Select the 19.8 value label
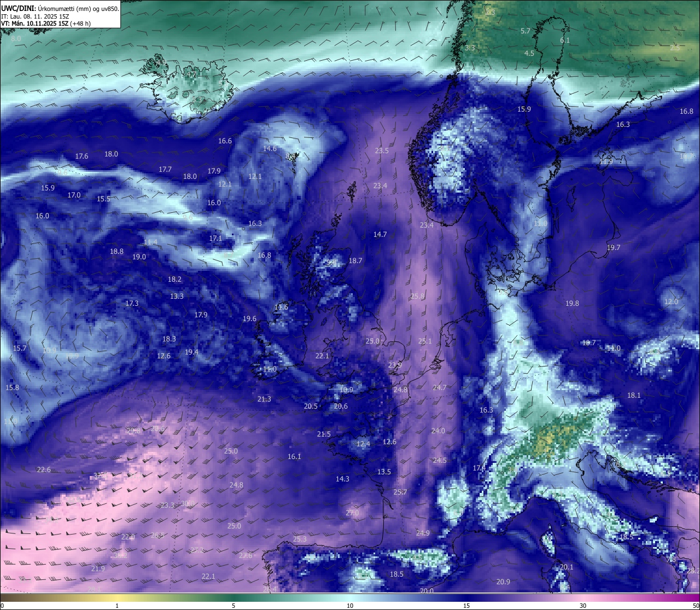Viewport: 700px width, 610px height. pos(572,303)
